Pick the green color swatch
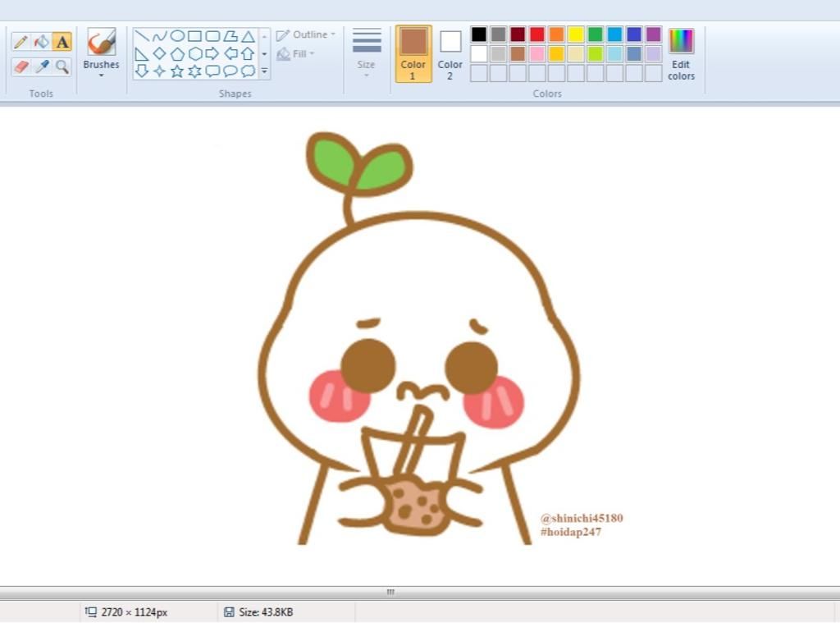The width and height of the screenshot is (840, 623). [x=596, y=34]
